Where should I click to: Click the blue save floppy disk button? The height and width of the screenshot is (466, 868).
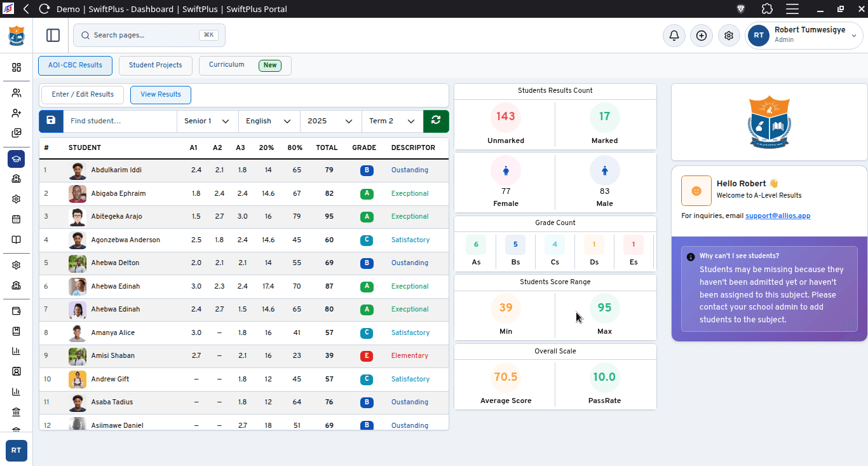[x=51, y=121]
